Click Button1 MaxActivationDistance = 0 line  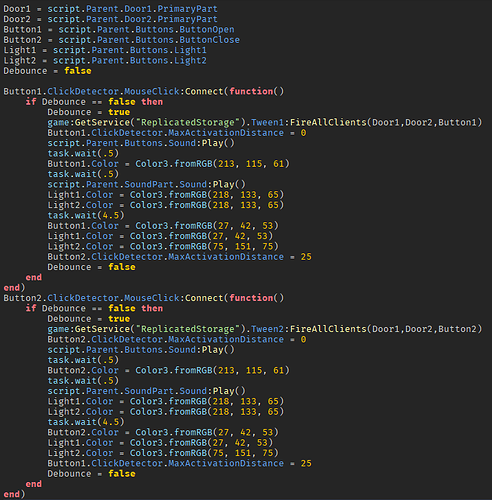tap(177, 133)
